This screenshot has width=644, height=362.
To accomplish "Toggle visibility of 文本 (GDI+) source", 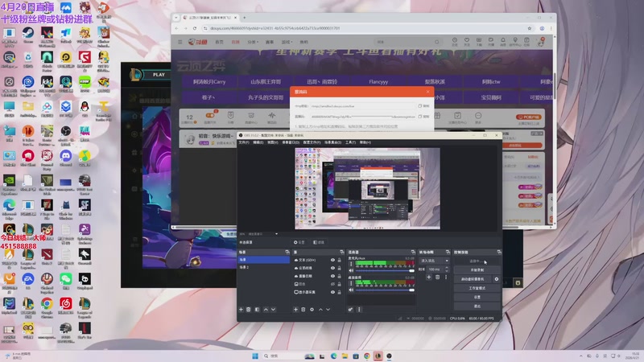I will pyautogui.click(x=332, y=260).
